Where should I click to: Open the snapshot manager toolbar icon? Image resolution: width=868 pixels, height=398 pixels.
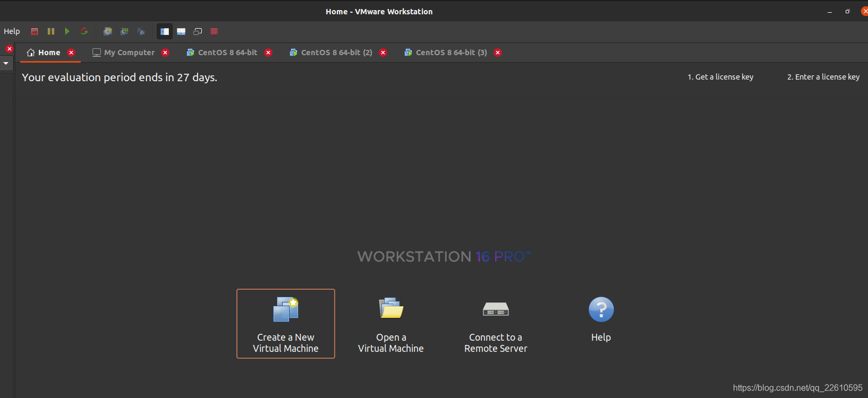pyautogui.click(x=141, y=31)
